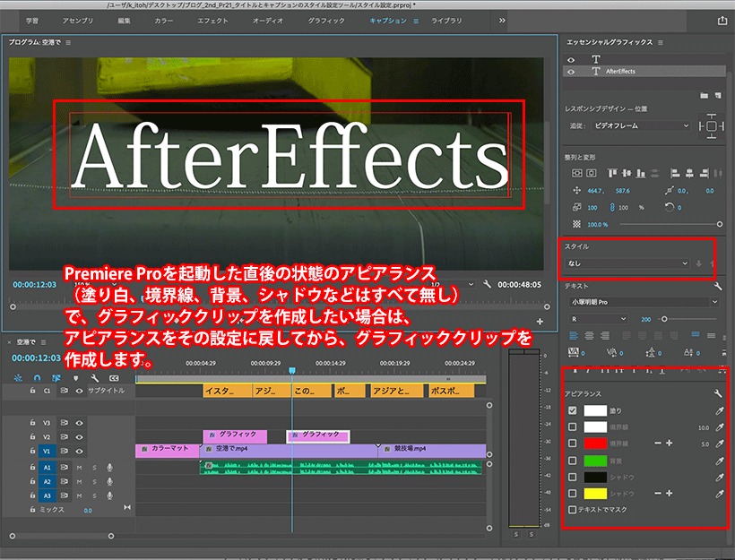The image size is (735, 560).
Task: Select the 競技場.mp4 clip
Action: pos(432,451)
